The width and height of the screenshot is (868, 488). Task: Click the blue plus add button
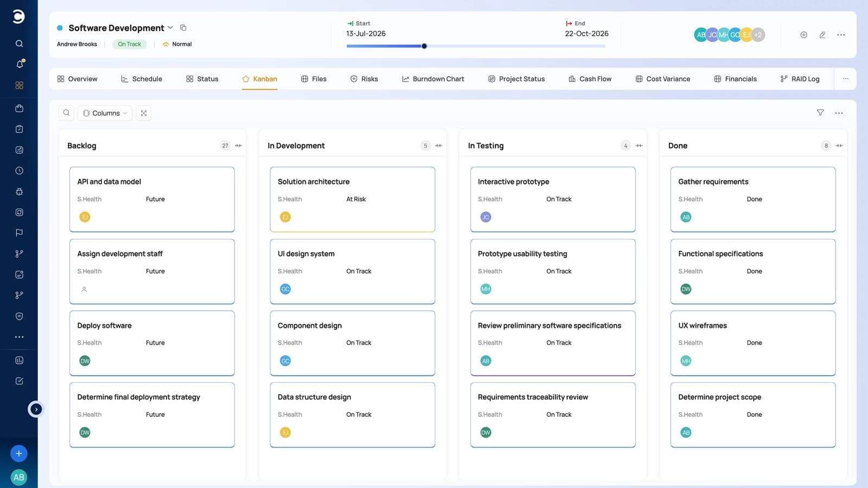(x=18, y=453)
